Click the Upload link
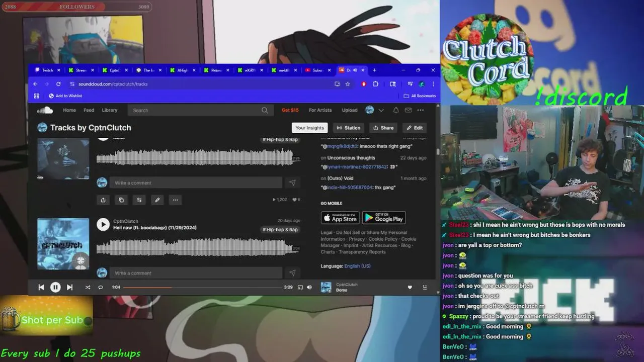The width and height of the screenshot is (644, 362). click(x=350, y=110)
